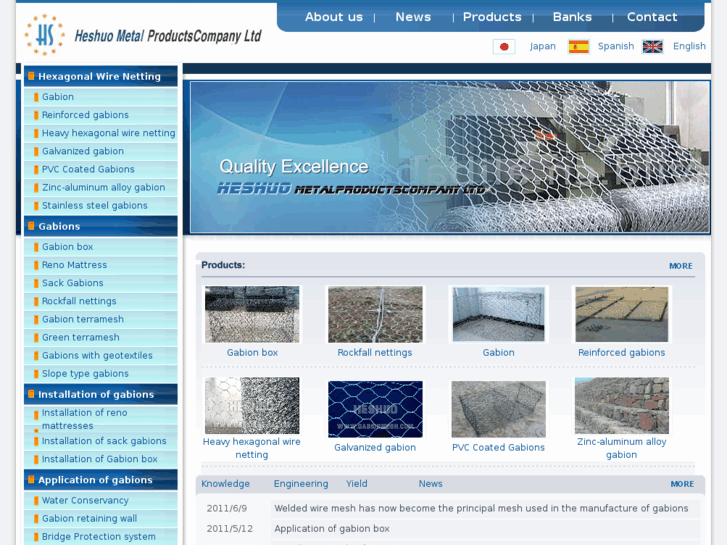Switch to the Knowledge tab
This screenshot has height=545, width=727.
click(225, 484)
